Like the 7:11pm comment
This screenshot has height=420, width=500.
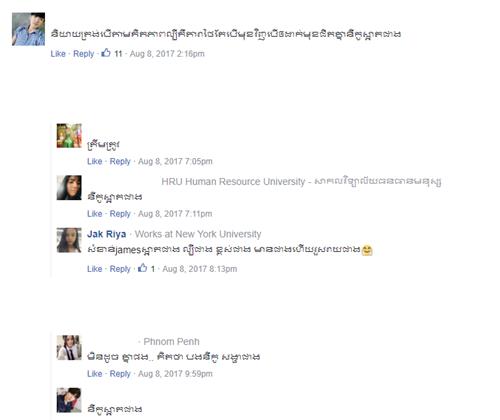click(x=95, y=214)
